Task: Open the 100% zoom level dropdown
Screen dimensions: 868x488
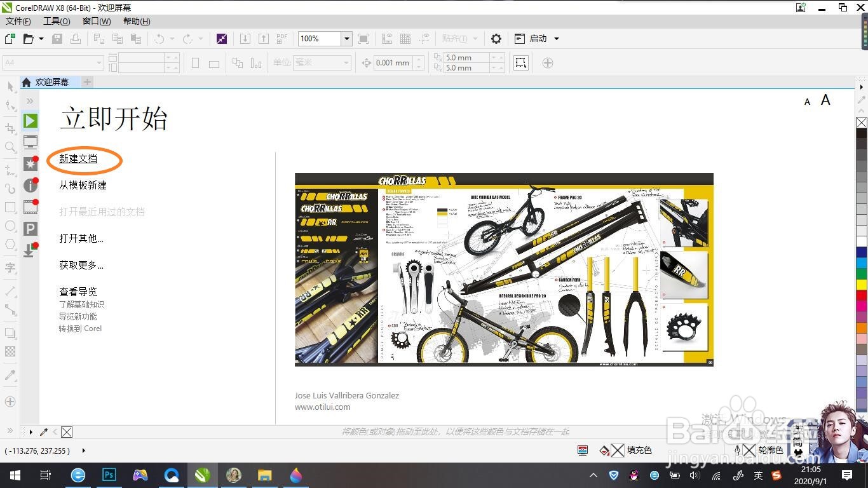Action: tap(346, 39)
